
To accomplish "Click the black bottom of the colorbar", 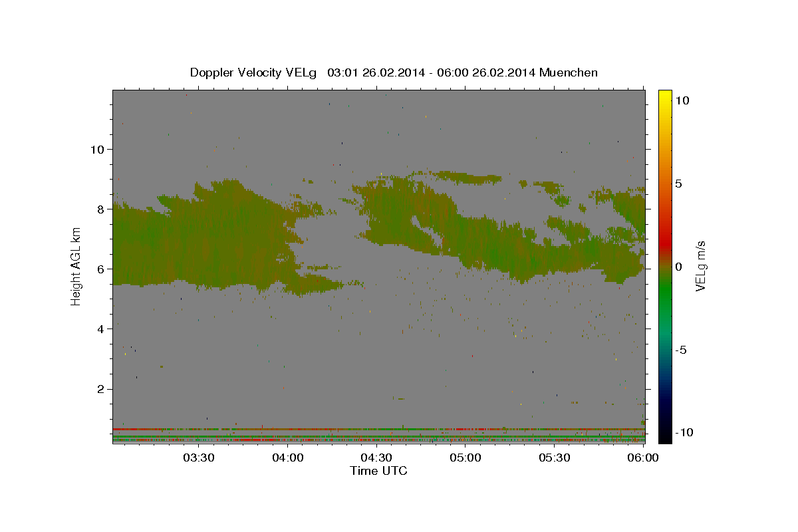I will (x=665, y=436).
